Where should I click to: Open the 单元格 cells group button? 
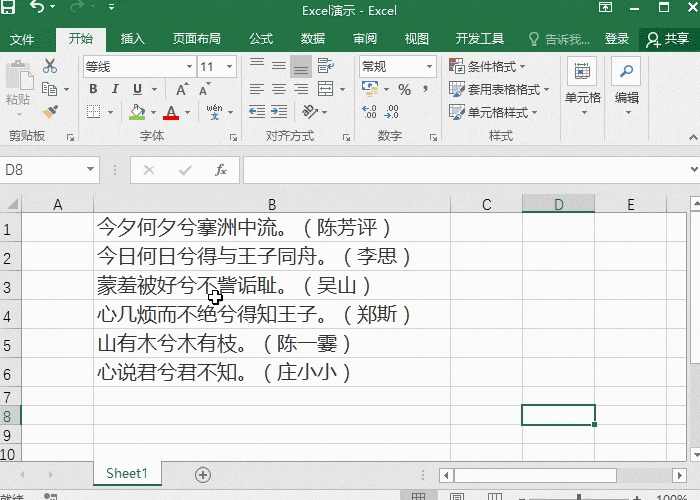tap(583, 87)
